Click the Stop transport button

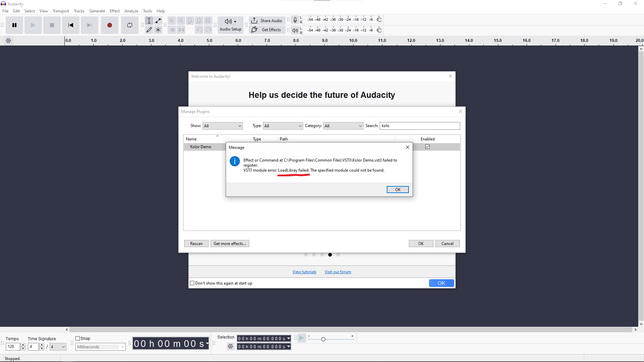(x=52, y=25)
